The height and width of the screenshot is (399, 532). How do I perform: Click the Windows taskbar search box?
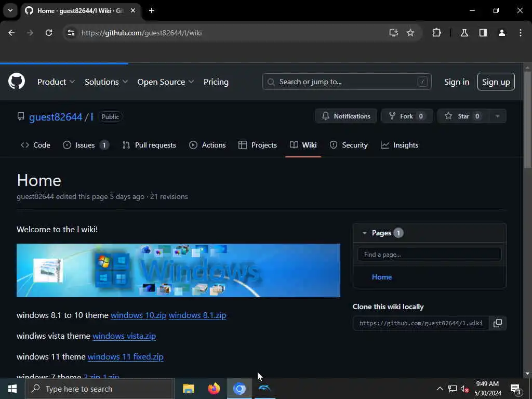tap(100, 389)
